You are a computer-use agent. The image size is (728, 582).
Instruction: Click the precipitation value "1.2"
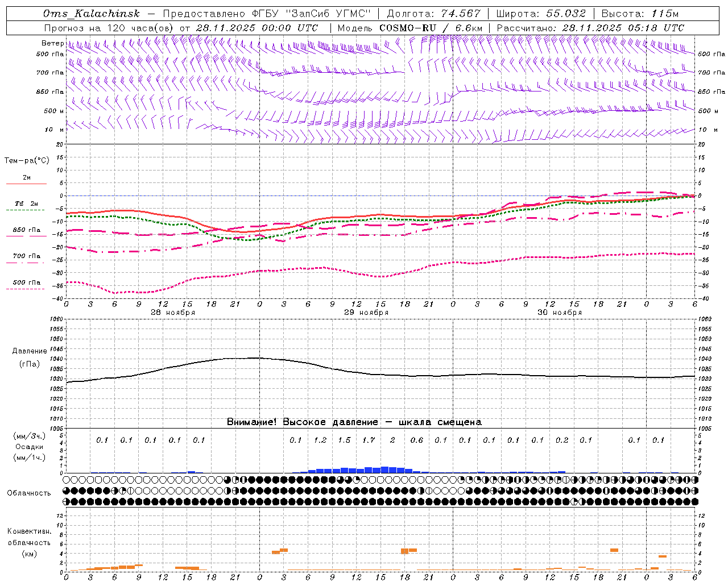pos(320,440)
